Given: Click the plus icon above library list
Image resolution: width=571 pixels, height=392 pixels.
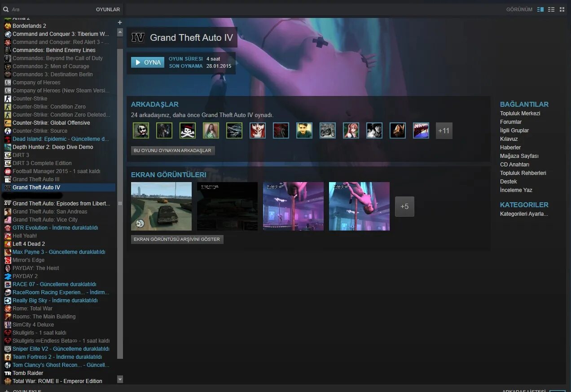Looking at the screenshot, I should [120, 22].
